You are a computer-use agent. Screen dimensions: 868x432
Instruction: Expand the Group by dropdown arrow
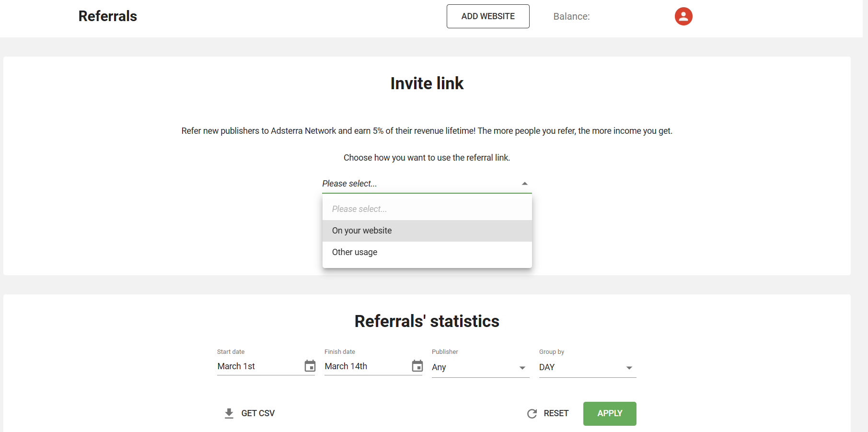click(629, 368)
